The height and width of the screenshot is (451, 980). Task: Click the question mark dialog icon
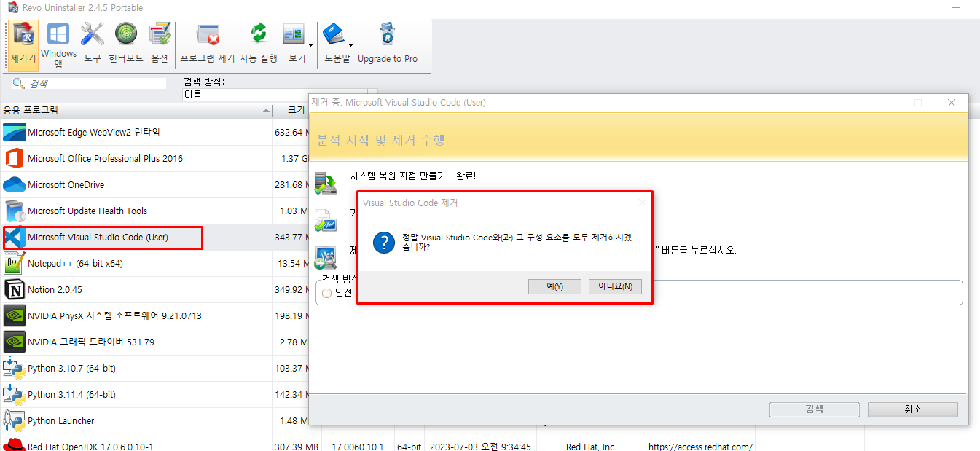[384, 242]
